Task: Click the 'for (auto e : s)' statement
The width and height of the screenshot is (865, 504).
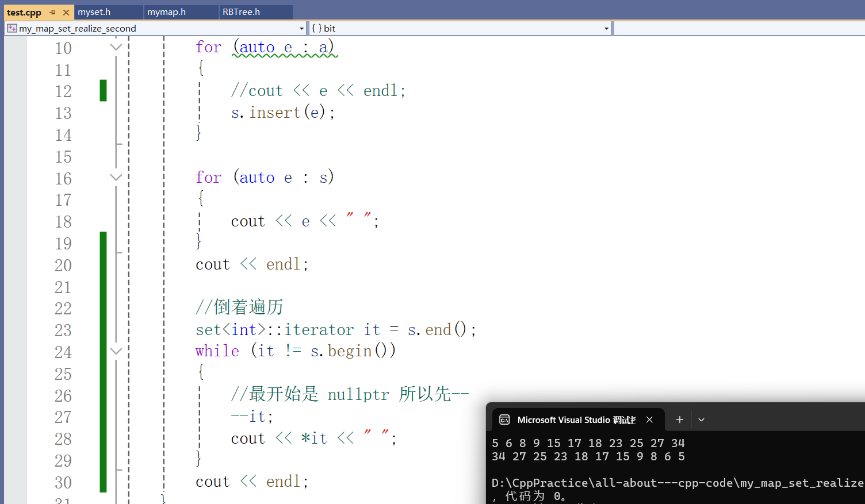Action: coord(265,178)
